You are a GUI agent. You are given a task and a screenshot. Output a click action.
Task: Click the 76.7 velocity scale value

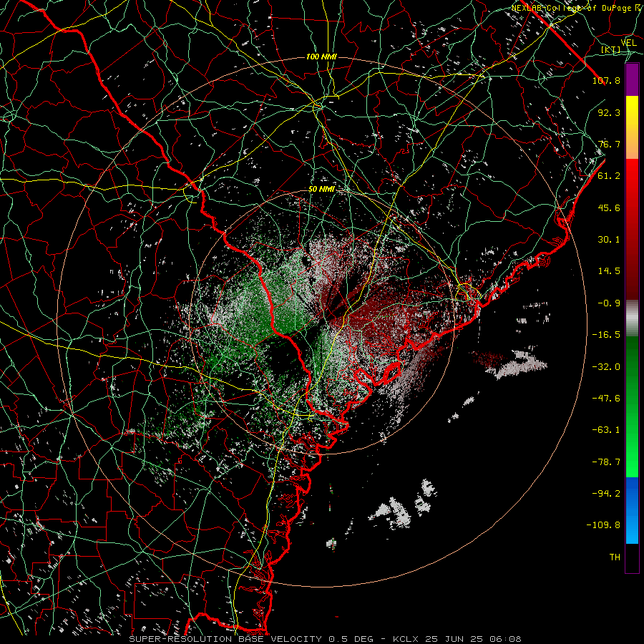[x=609, y=144]
